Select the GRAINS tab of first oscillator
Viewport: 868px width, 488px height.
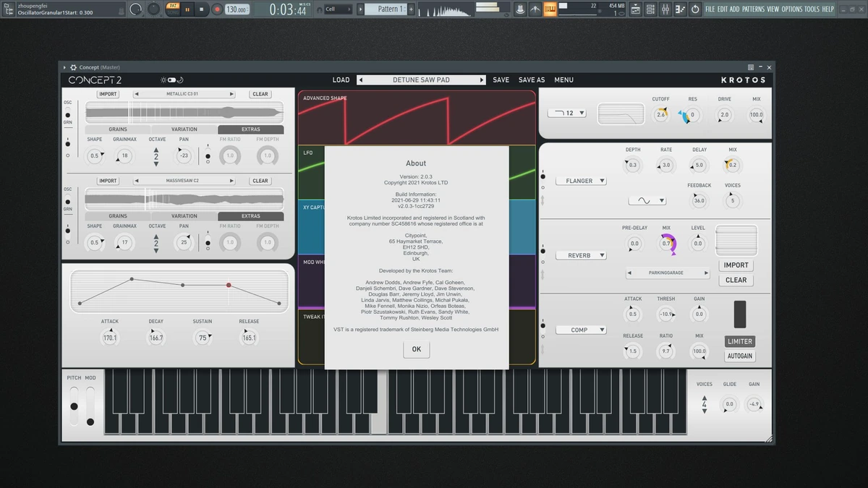pos(118,129)
